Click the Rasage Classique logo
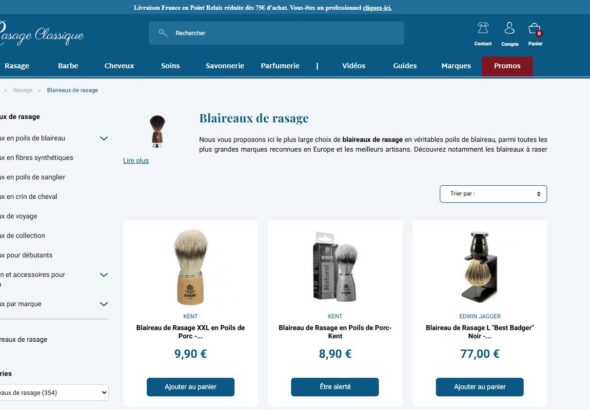Image resolution: width=590 pixels, height=410 pixels. point(41,35)
